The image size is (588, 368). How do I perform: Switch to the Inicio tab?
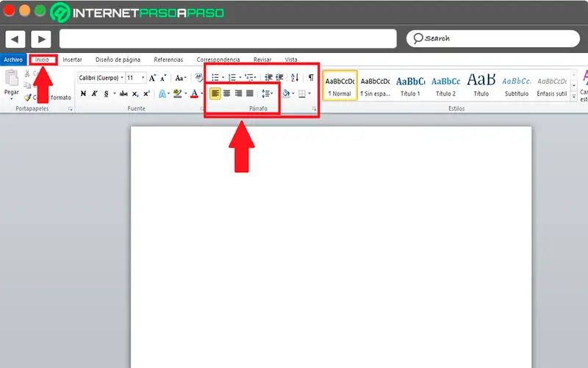[42, 60]
